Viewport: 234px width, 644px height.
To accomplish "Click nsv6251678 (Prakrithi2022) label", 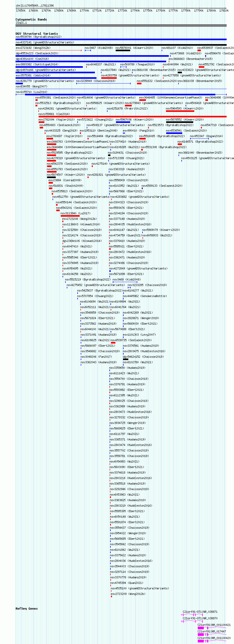I will [x=127, y=108].
